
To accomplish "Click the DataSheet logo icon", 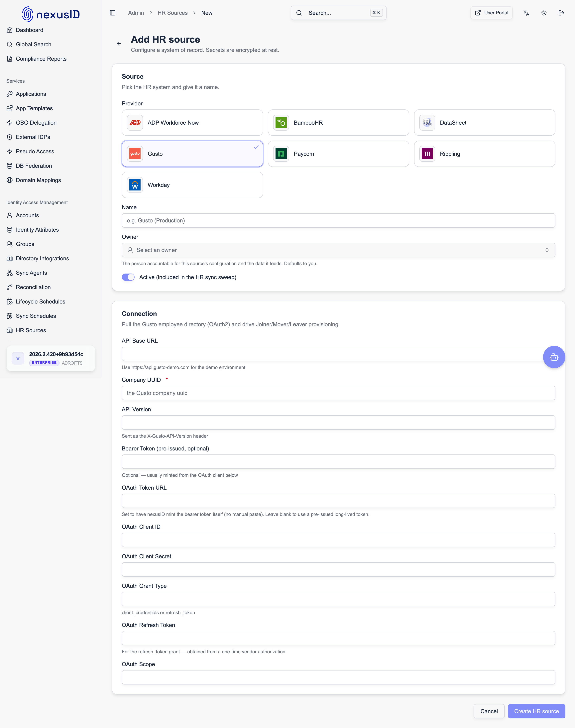I will tap(427, 123).
